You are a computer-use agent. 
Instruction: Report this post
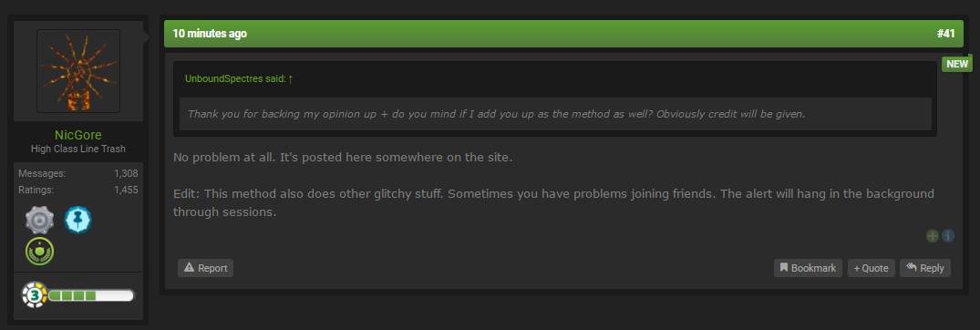pos(206,268)
